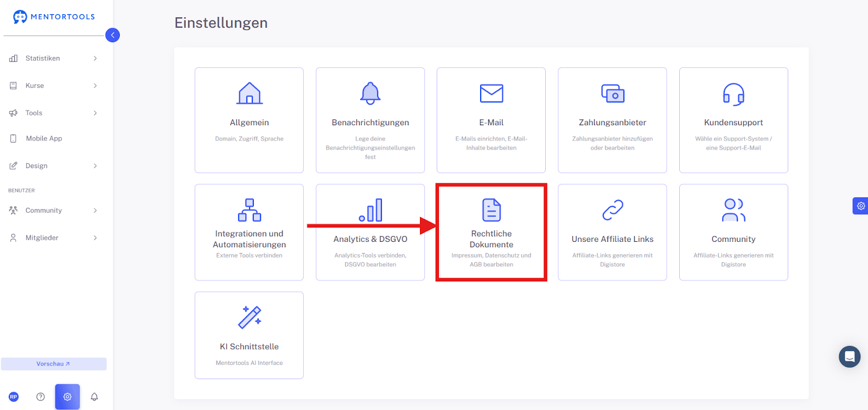Click the Rechtliche Dokumente title

click(x=492, y=239)
